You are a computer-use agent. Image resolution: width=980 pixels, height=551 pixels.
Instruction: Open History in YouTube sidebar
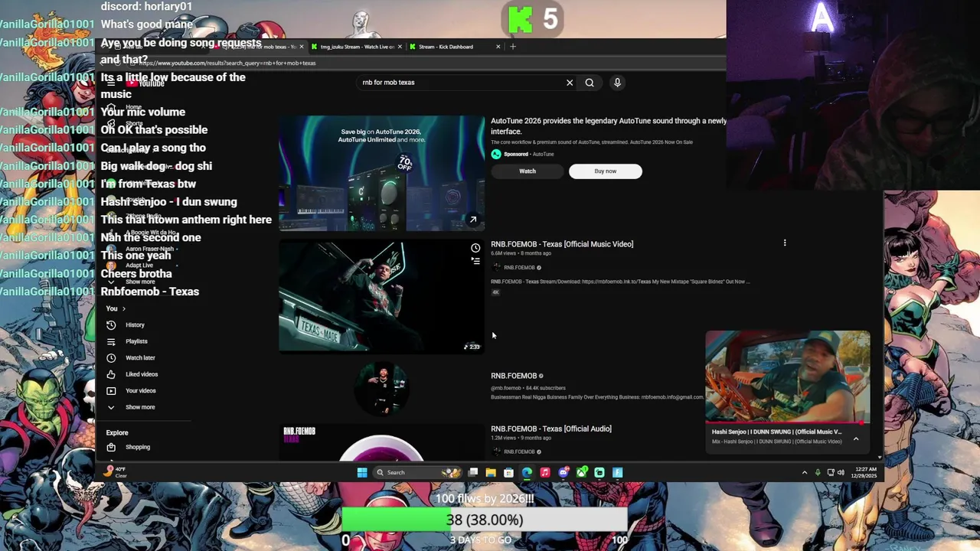pos(135,325)
